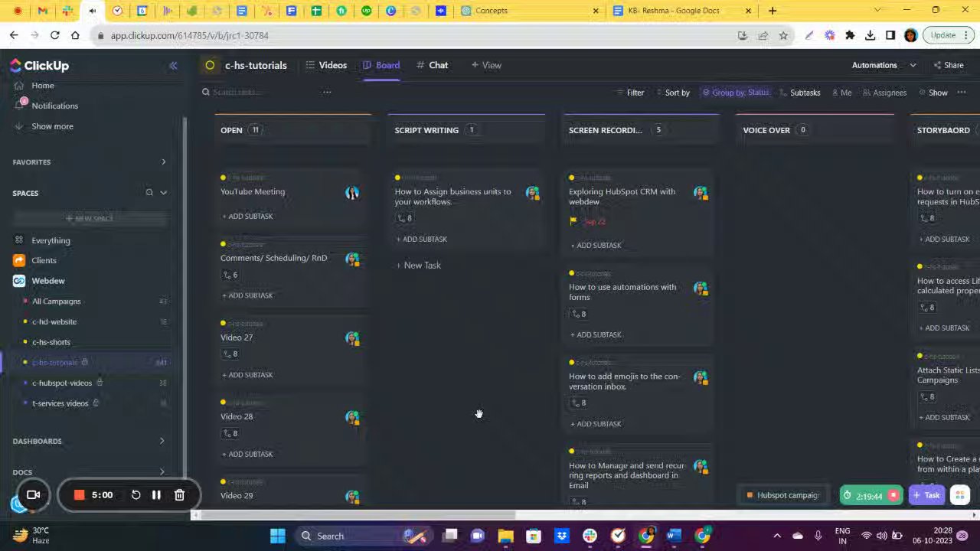Click priority flag on Exploring HubSpot CRM card
The width and height of the screenshot is (980, 551).
coord(573,222)
